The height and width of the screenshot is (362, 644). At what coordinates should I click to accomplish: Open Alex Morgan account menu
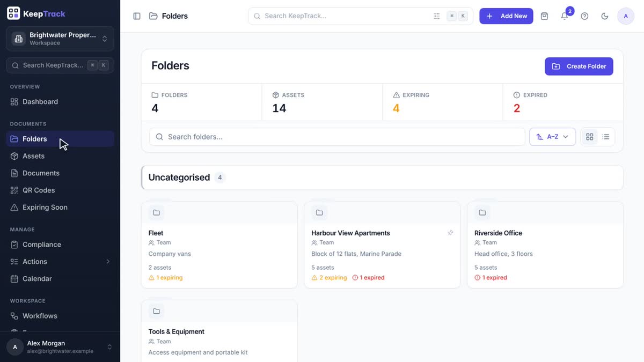60,347
